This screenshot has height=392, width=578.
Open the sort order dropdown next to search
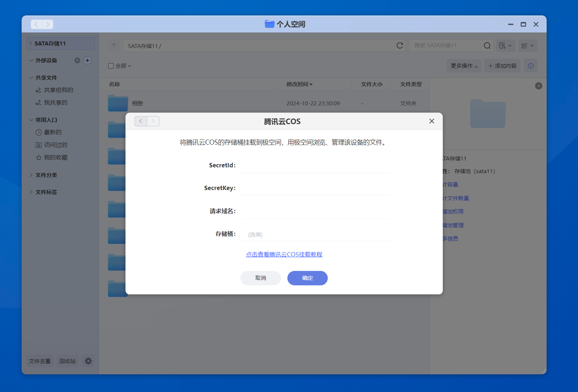pos(506,45)
